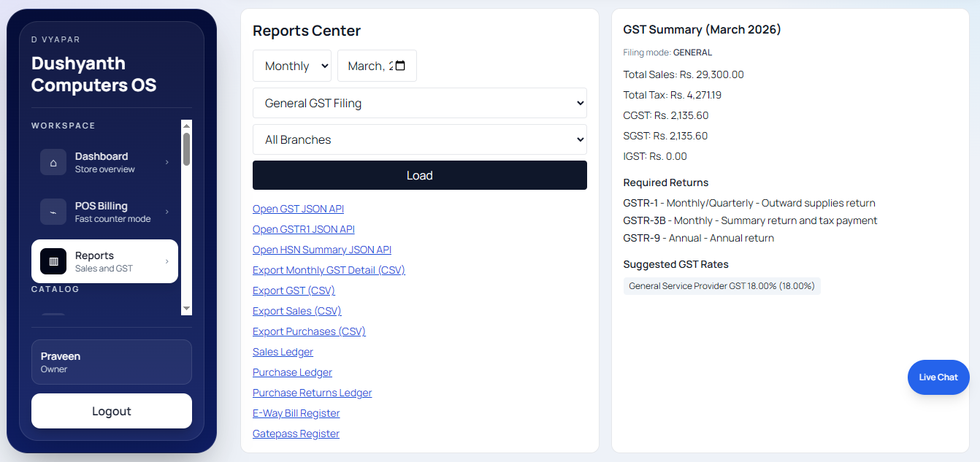Click the Praveen Owner profile card
The width and height of the screenshot is (980, 462).
111,361
